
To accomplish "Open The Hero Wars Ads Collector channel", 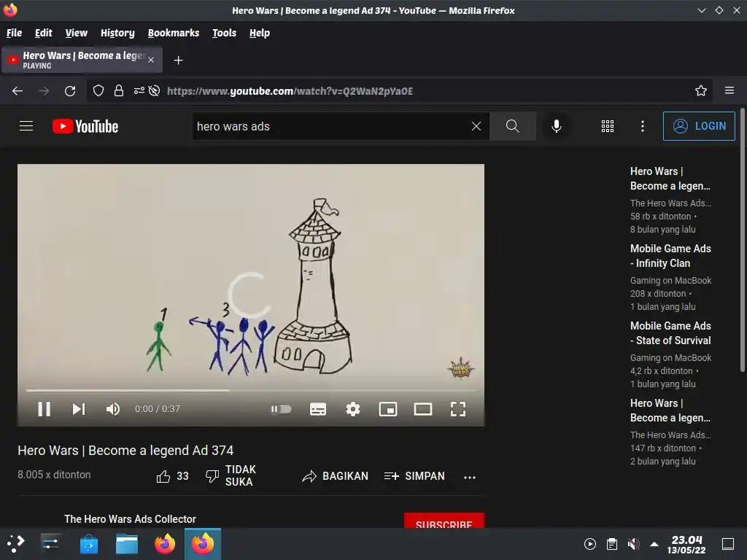I will coord(130,519).
